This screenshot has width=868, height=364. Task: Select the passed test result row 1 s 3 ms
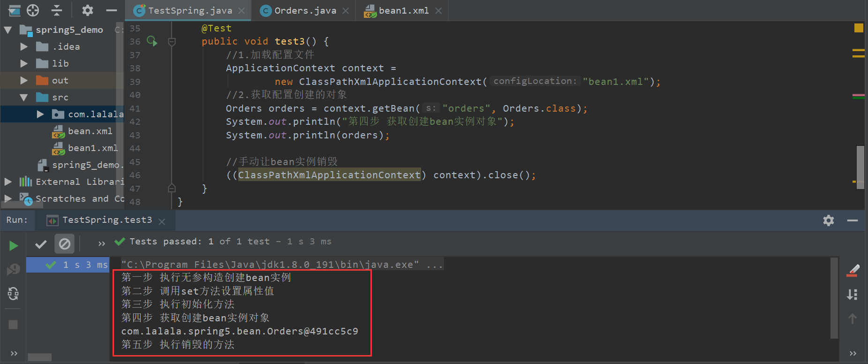tap(68, 265)
